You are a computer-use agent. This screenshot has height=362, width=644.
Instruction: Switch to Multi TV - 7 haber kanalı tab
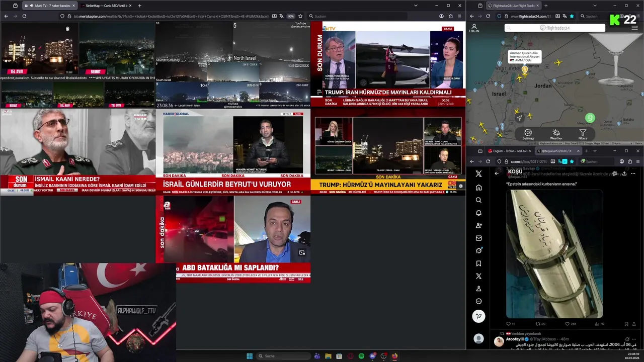(x=49, y=6)
